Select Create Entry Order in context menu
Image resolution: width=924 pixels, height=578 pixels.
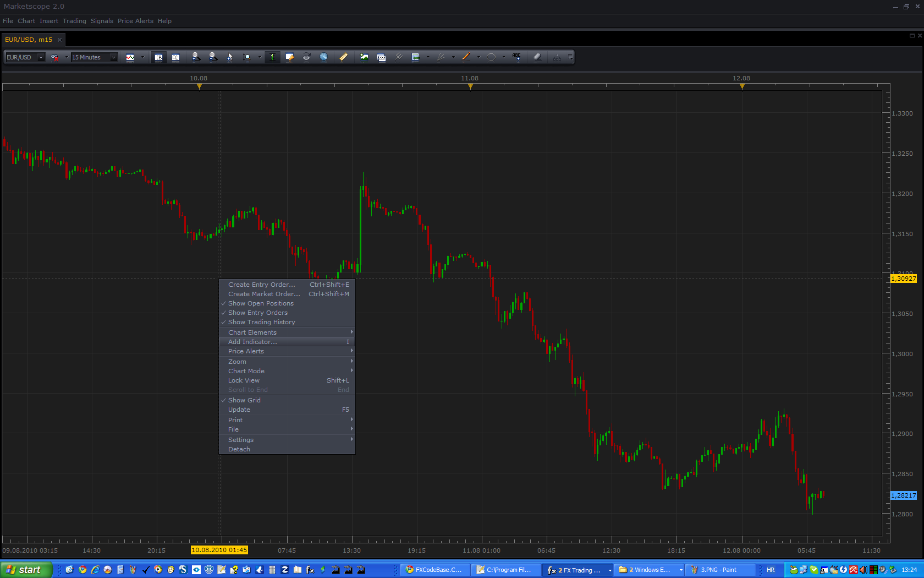[x=287, y=285]
